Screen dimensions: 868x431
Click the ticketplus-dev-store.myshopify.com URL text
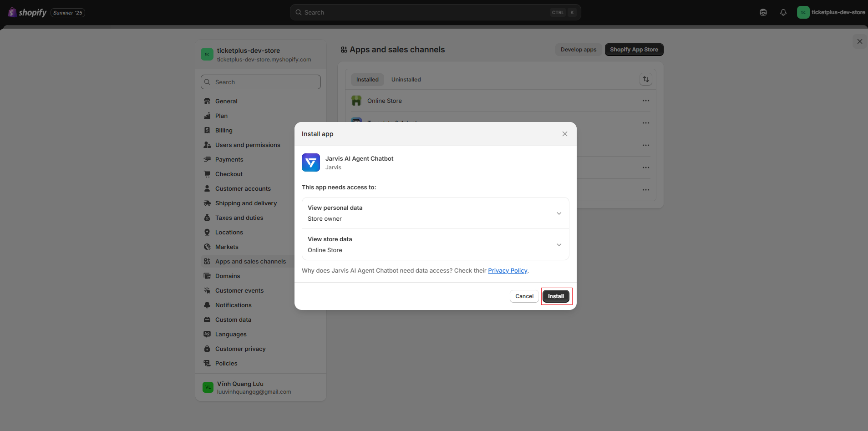[264, 60]
